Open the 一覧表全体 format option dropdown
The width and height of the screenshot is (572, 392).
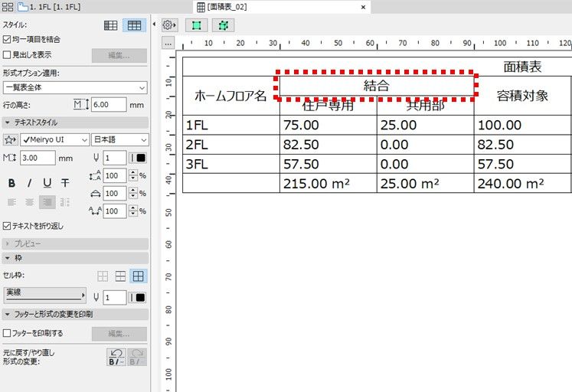[x=75, y=87]
